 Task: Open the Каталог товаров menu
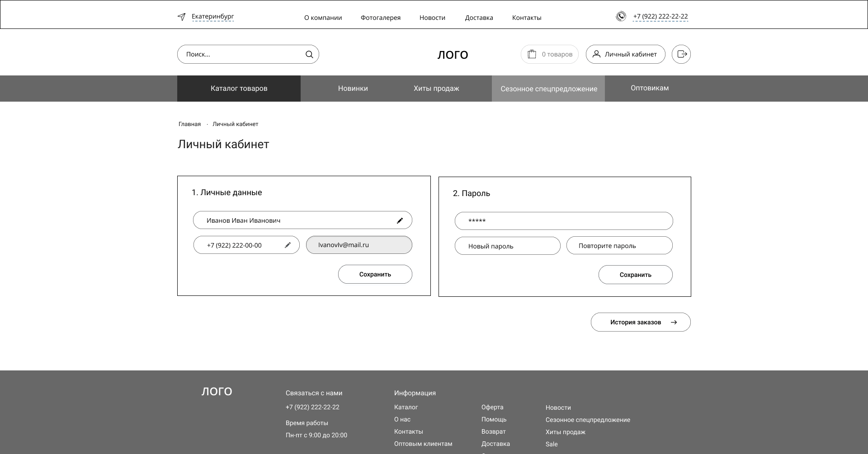pos(239,89)
